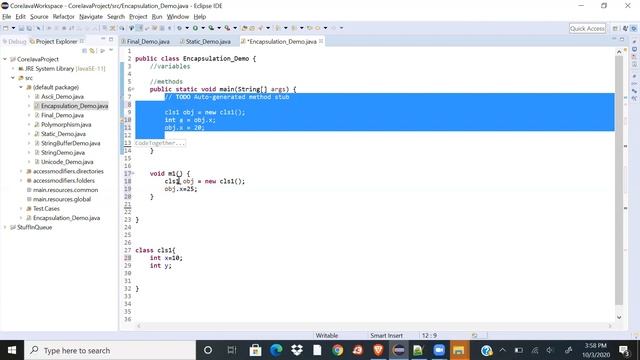Click the Save All toolbar icon
The height and width of the screenshot is (360, 640).
click(29, 28)
